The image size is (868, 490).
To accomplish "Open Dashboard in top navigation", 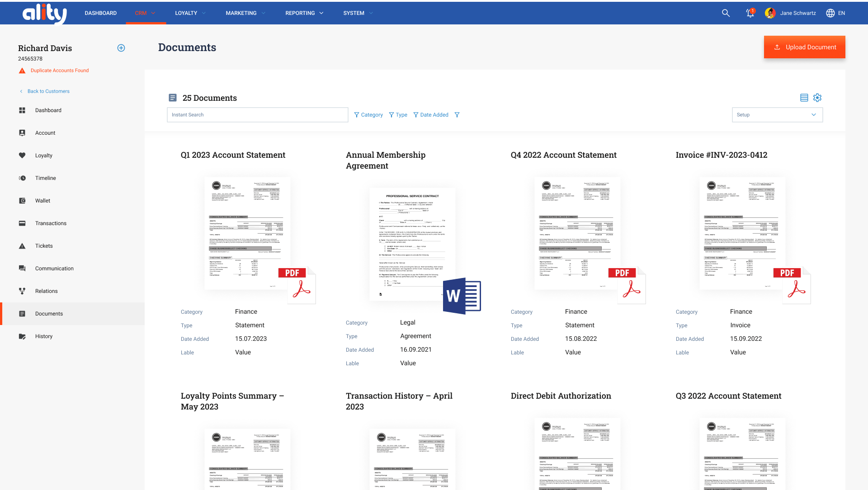I will point(100,13).
